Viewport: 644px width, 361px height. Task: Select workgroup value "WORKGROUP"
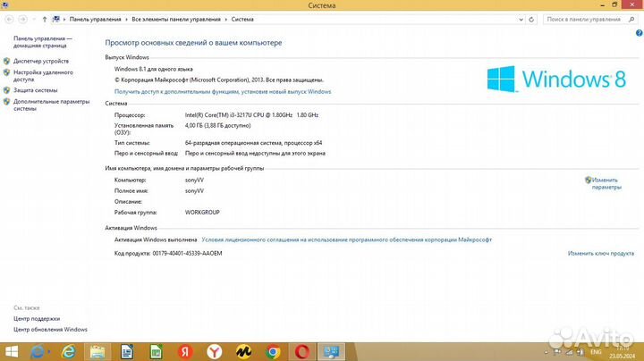pyautogui.click(x=202, y=212)
